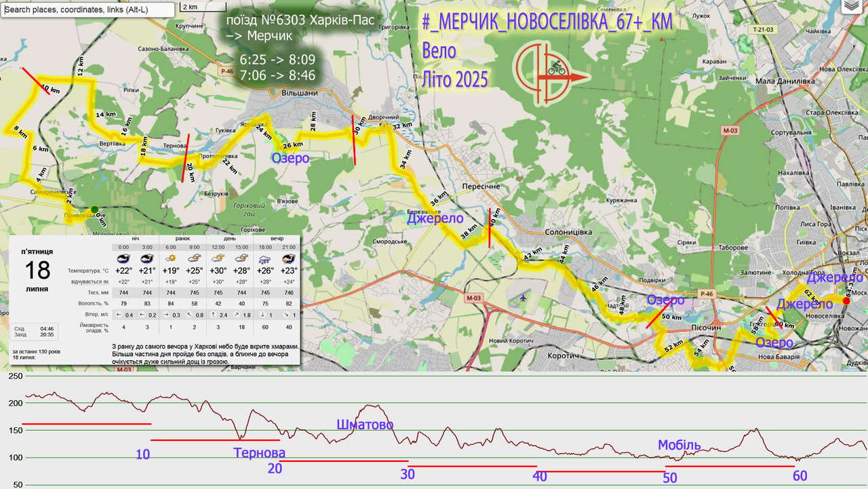
Task: Click the weather date number 18
Action: pyautogui.click(x=37, y=270)
